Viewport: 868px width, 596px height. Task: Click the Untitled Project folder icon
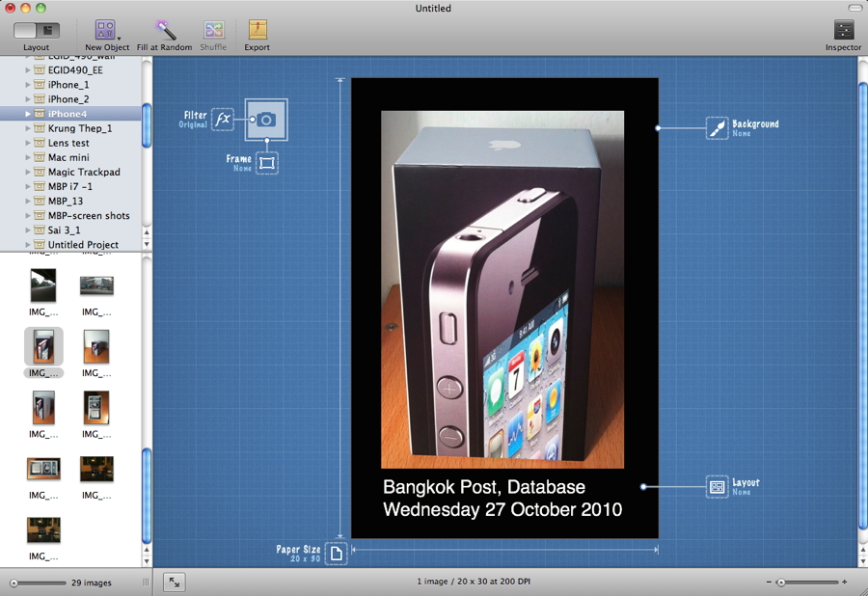(x=40, y=245)
